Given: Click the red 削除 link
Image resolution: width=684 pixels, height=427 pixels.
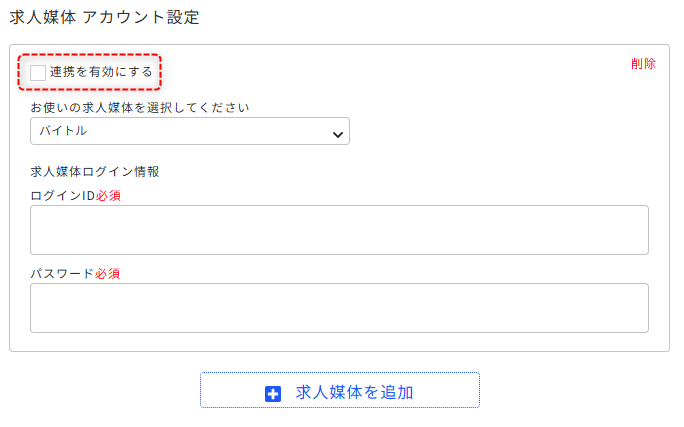Looking at the screenshot, I should (x=643, y=64).
